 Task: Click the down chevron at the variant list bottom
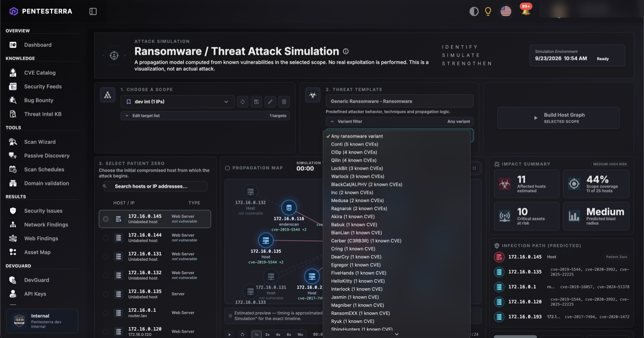pyautogui.click(x=397, y=334)
